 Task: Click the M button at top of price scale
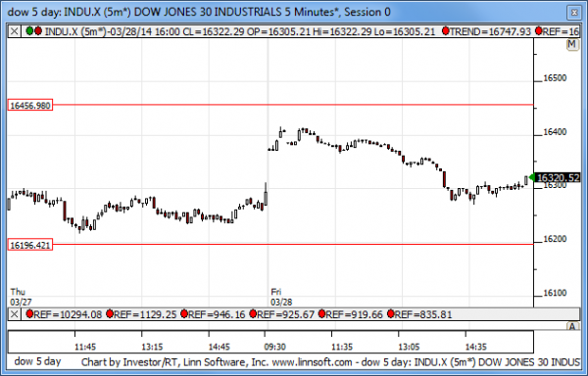pos(572,45)
